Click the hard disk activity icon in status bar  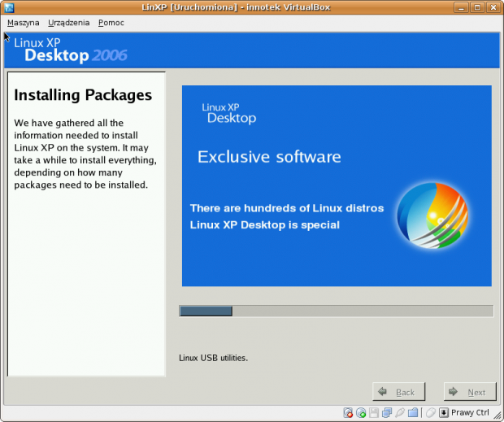click(348, 413)
